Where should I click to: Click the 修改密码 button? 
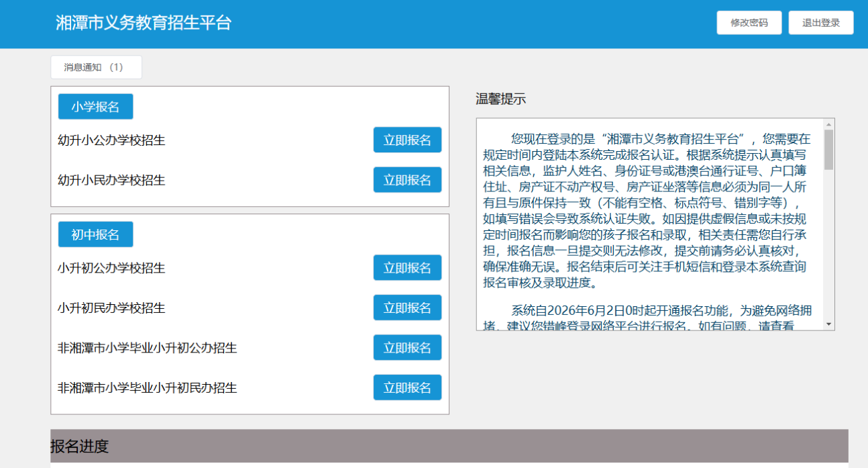[749, 22]
